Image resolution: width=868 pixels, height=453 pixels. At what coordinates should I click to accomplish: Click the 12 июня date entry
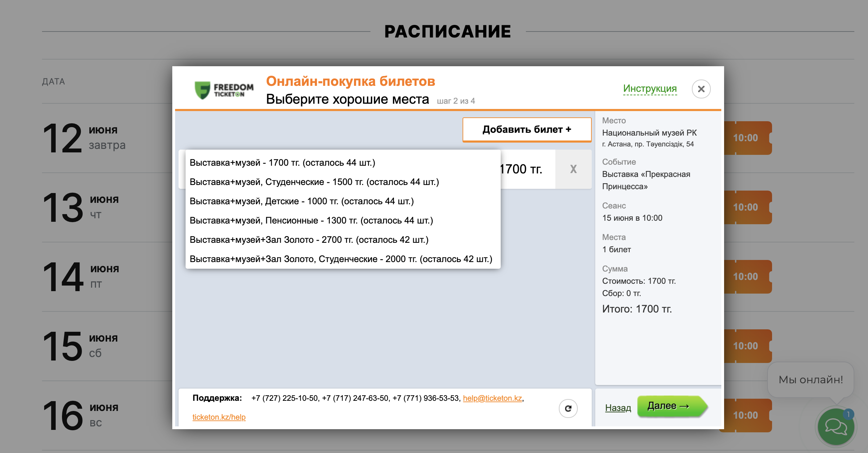point(84,138)
